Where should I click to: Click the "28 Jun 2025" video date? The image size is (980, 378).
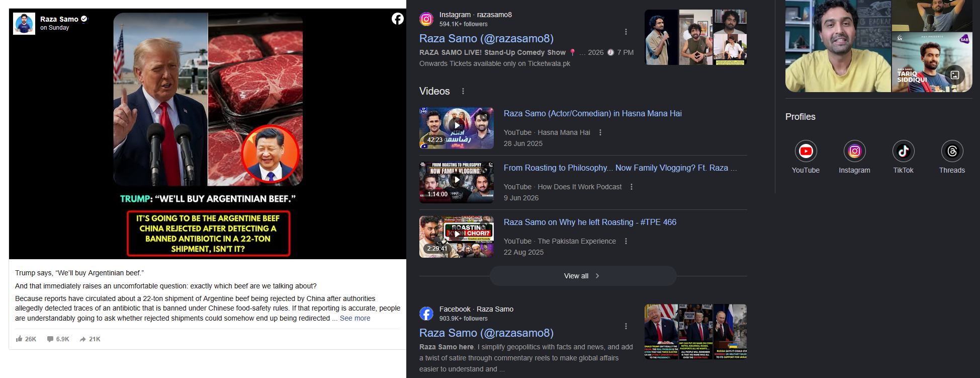point(523,143)
